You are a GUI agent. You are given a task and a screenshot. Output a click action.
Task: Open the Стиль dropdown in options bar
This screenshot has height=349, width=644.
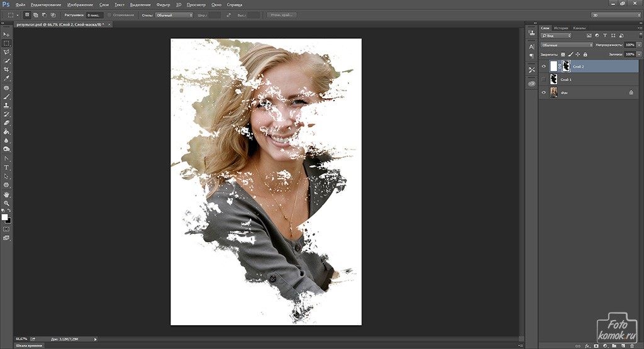[x=174, y=14]
